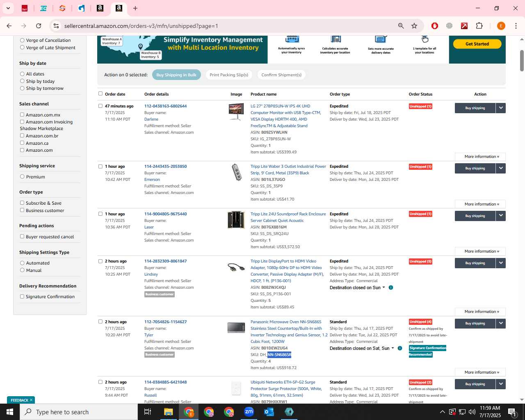Open the notification center icon
This screenshot has height=420, width=525.
[x=512, y=412]
